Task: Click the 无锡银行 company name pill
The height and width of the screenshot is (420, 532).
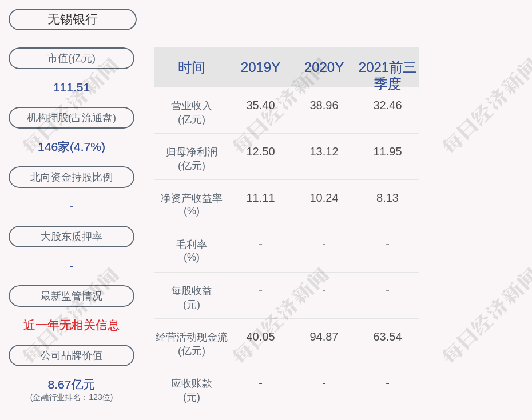Action: pyautogui.click(x=73, y=19)
